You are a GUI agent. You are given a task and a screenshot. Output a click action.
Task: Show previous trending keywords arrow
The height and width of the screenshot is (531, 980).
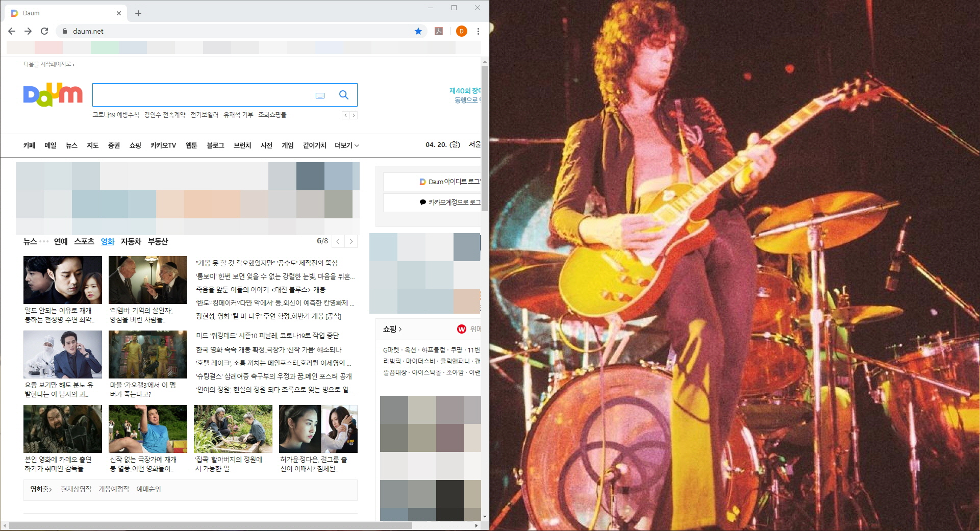346,115
